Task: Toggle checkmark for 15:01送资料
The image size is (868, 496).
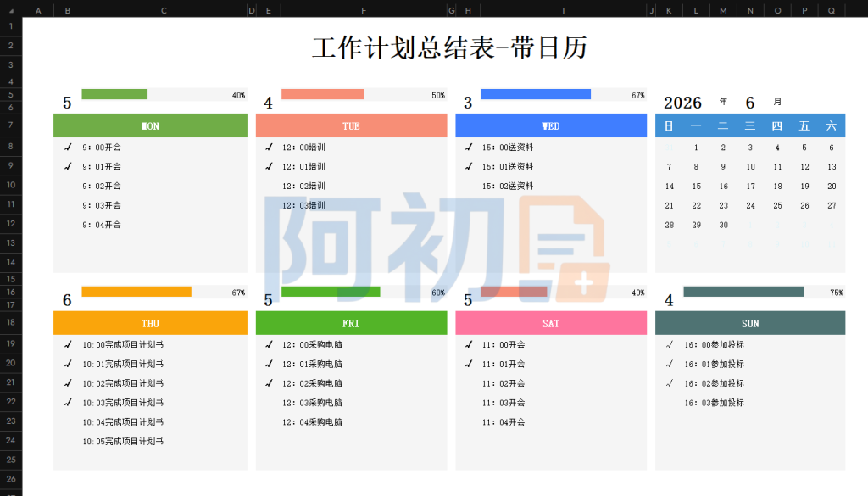Action: pyautogui.click(x=468, y=167)
